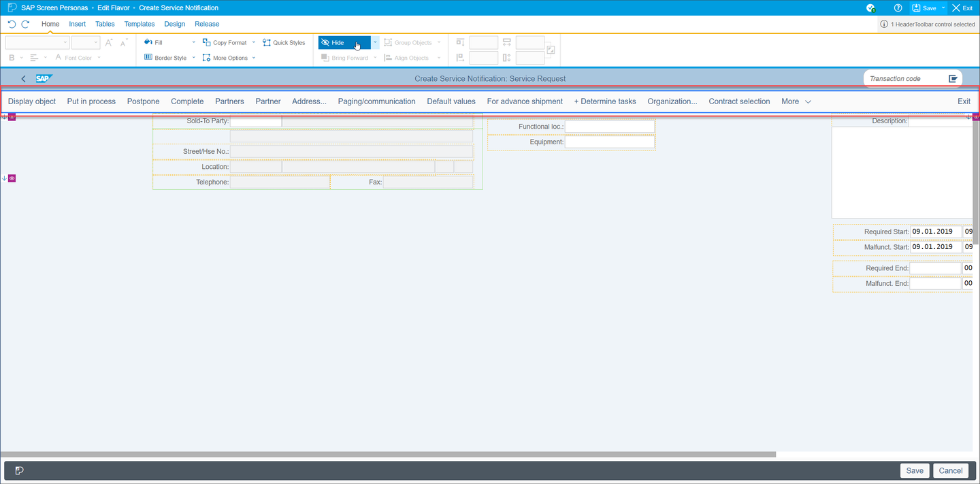Click the text alignment icon
This screenshot has width=980, height=484.
coord(34,58)
